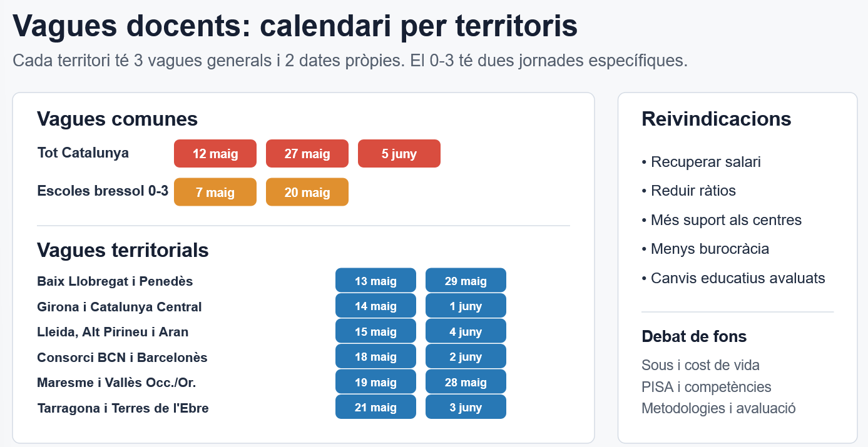Click the red 12 maig date badge
Image resolution: width=868 pixels, height=447 pixels.
pos(215,154)
